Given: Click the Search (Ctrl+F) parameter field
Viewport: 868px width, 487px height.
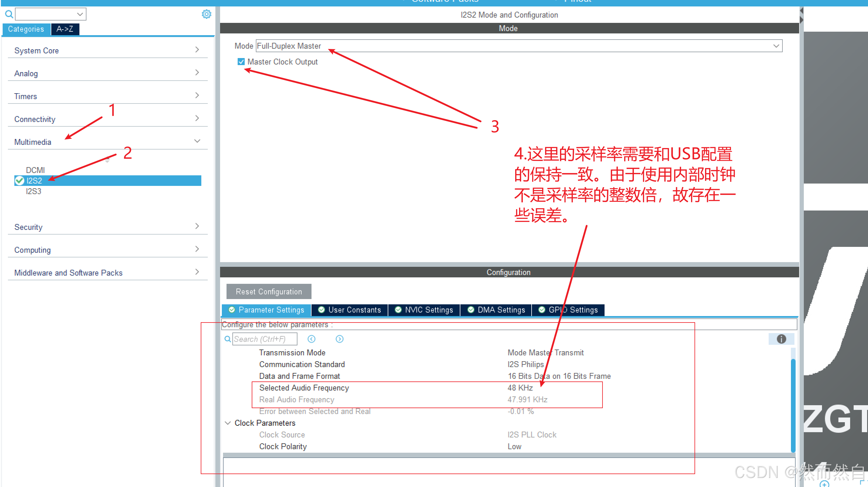Looking at the screenshot, I should 265,339.
